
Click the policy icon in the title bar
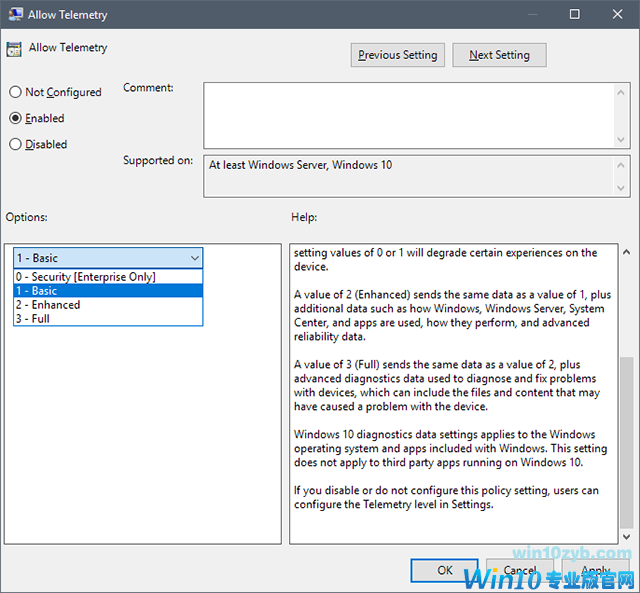pos(15,14)
